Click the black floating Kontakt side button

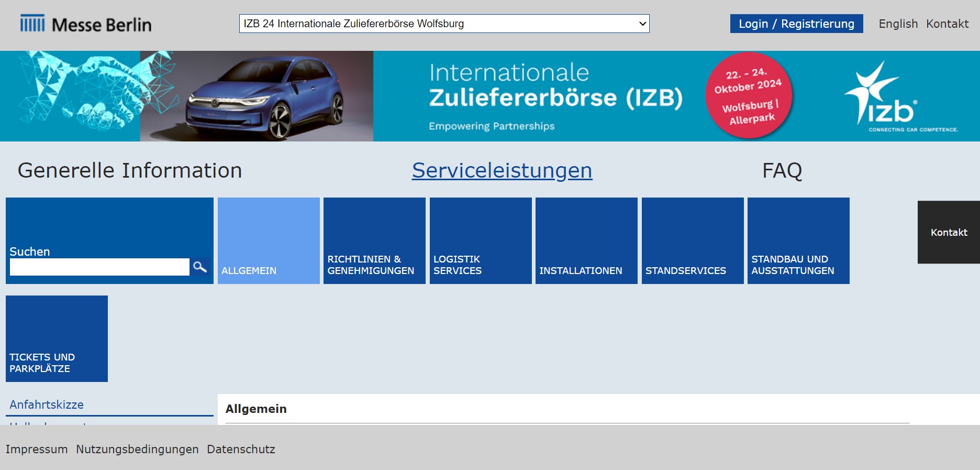coord(949,232)
